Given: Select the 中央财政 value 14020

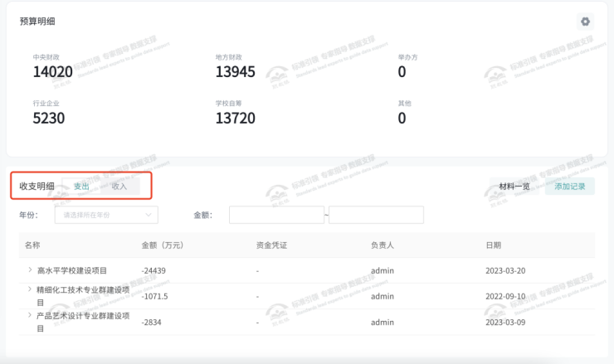Looking at the screenshot, I should pyautogui.click(x=53, y=72).
